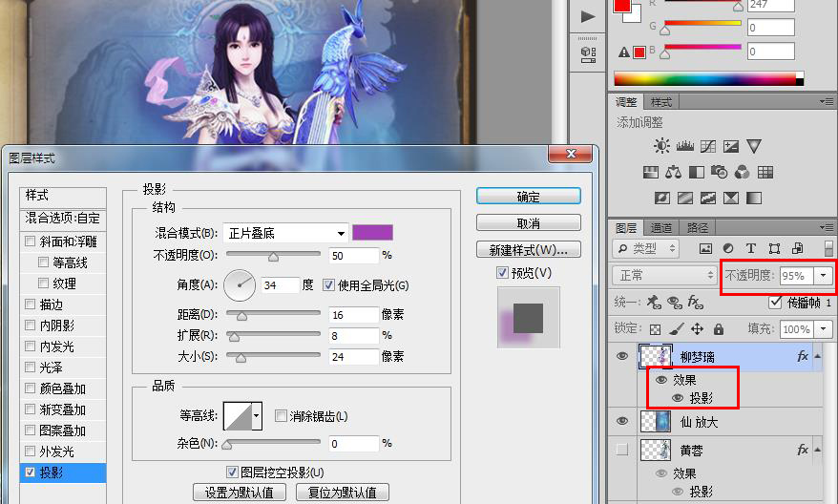
Task: Toggle 图层挖空投影 checkbox
Action: tap(232, 472)
